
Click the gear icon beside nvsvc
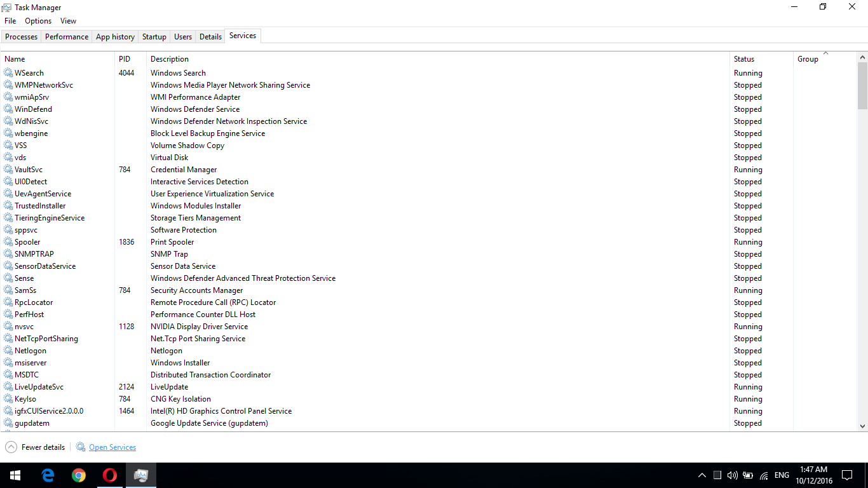pos(8,327)
